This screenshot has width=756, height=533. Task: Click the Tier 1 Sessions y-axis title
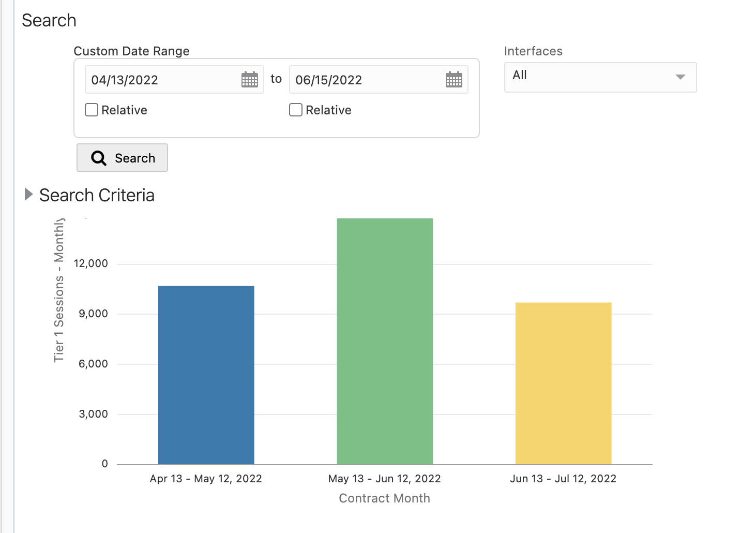59,290
